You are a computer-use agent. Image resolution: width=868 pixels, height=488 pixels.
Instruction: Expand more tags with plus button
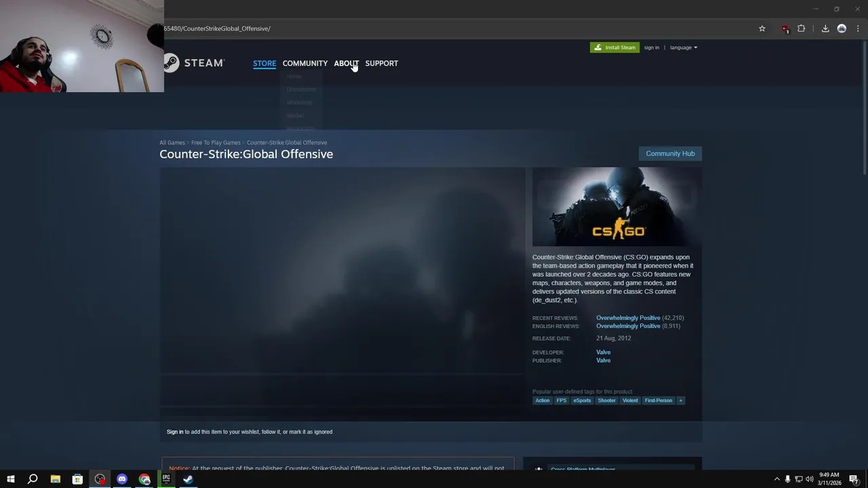pos(681,401)
